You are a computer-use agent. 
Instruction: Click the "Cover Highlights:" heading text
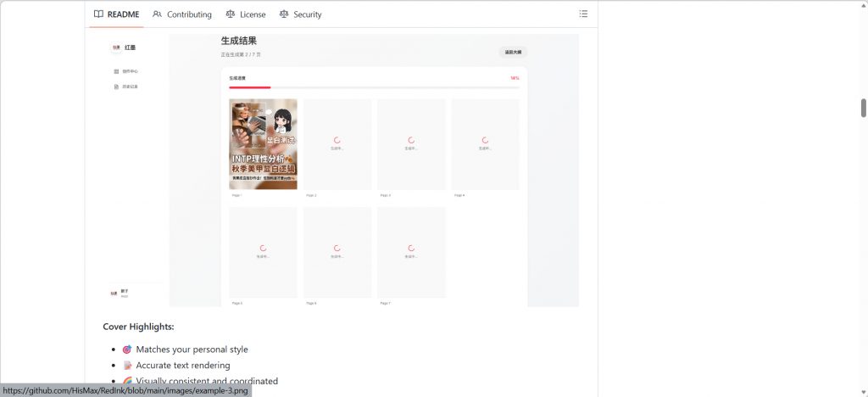tap(138, 327)
